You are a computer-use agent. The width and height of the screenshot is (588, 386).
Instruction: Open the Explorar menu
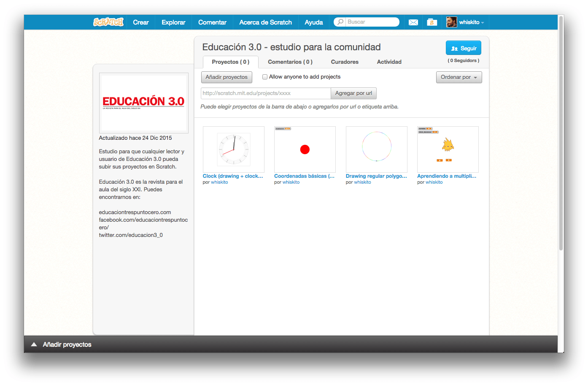173,22
